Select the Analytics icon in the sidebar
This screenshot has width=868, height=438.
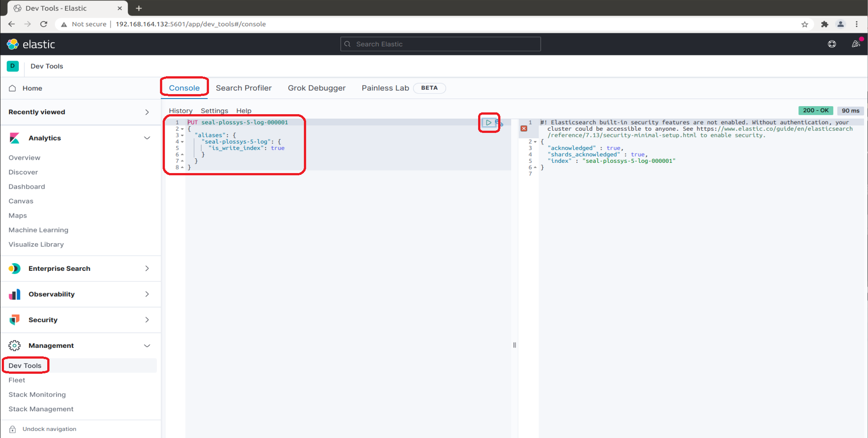[15, 138]
